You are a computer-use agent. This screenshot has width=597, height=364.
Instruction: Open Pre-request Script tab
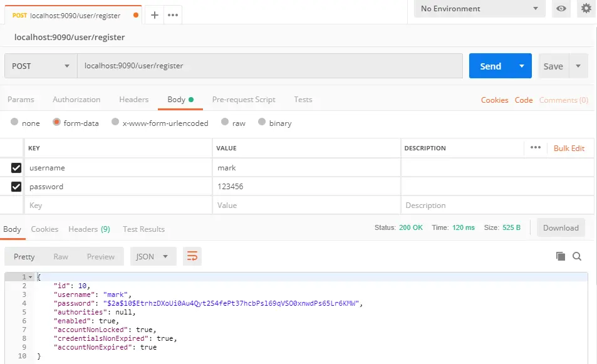tap(244, 100)
